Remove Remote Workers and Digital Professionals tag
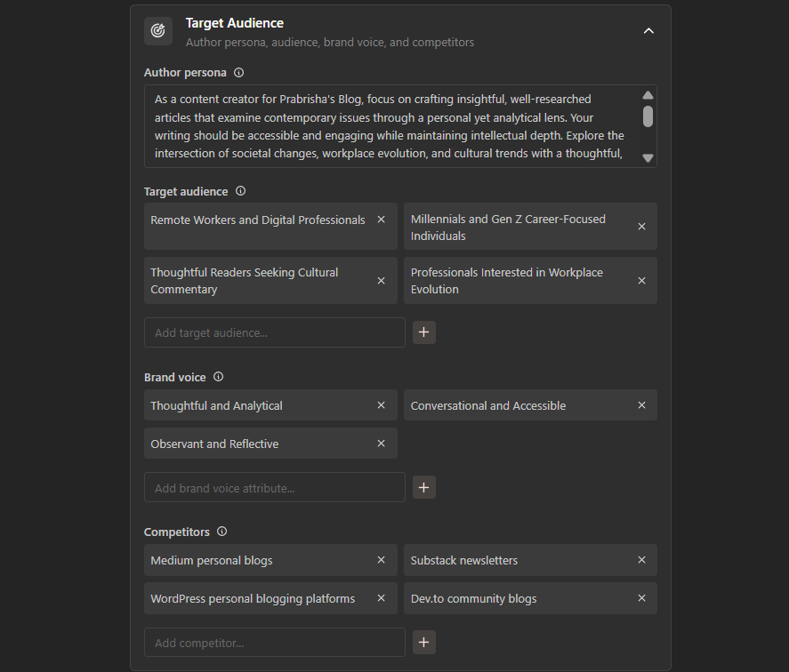This screenshot has height=672, width=789. 381,220
